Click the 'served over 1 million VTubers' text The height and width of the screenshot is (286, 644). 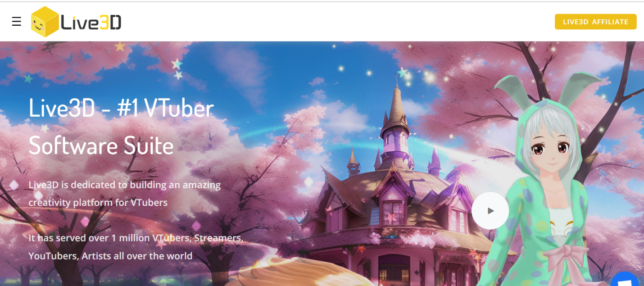(x=136, y=238)
